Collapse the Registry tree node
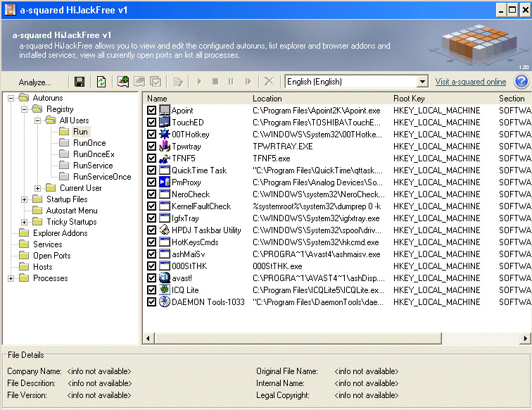Viewport: 532px width, 410px height. click(x=24, y=109)
